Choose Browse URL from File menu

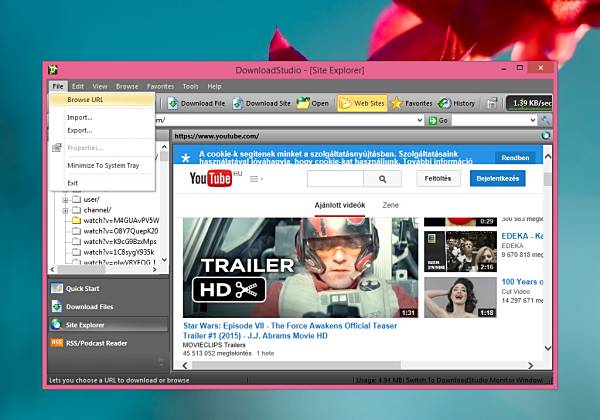102,99
